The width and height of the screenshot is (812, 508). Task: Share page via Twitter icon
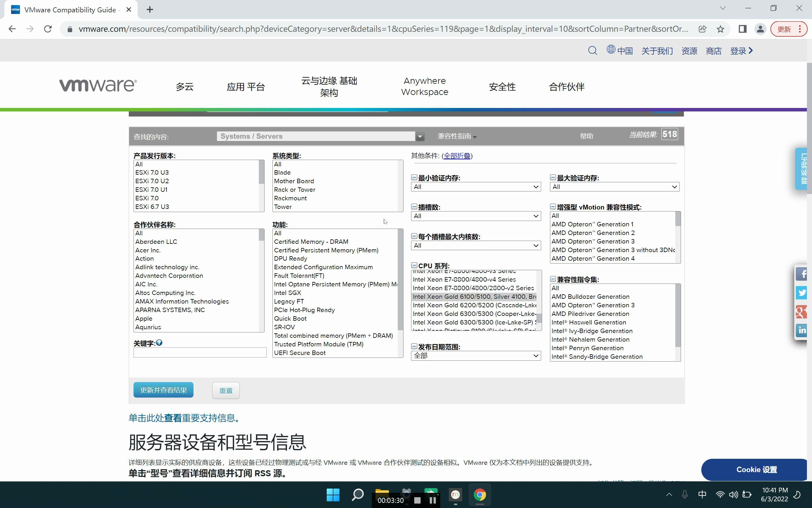click(x=802, y=293)
